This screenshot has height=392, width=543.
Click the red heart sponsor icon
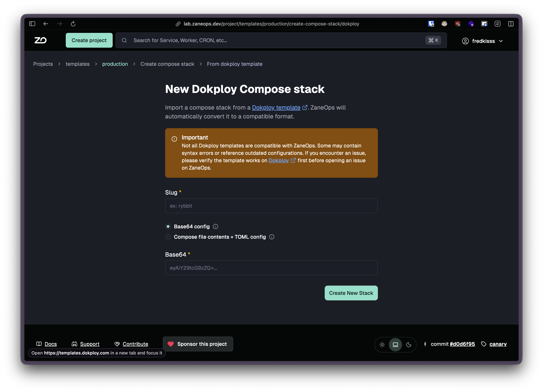tap(171, 344)
